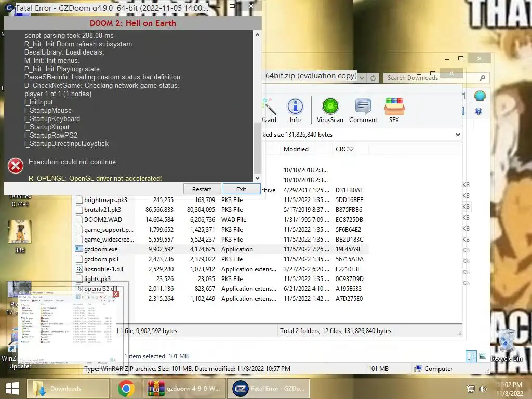This screenshot has width=532, height=399.
Task: Click CRC32 value 19F45A9E
Action: pyautogui.click(x=349, y=249)
